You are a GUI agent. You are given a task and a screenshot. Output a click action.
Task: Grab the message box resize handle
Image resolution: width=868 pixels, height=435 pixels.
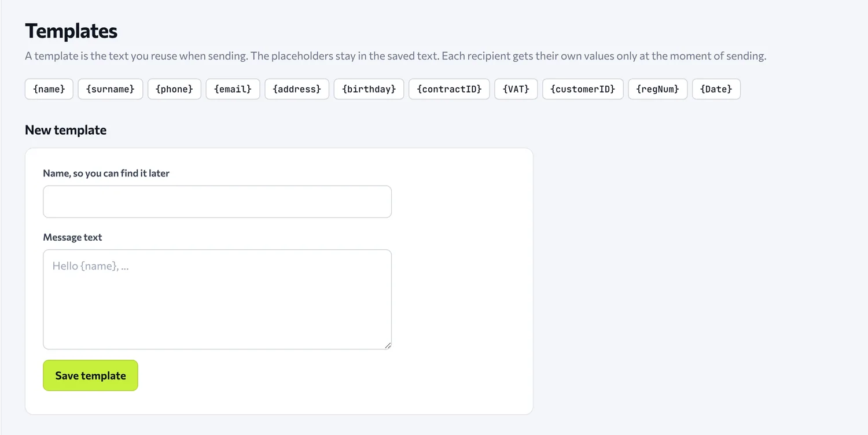[388, 345]
